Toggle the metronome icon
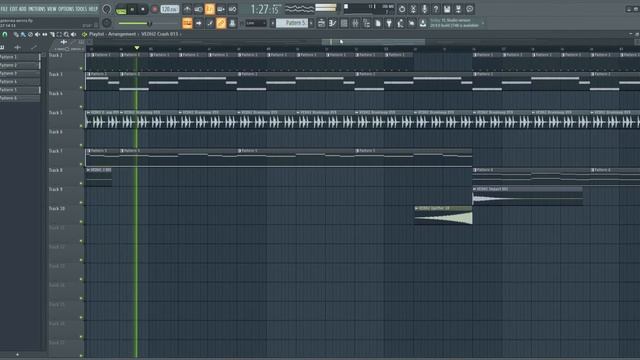The height and width of the screenshot is (360, 640). (x=187, y=9)
